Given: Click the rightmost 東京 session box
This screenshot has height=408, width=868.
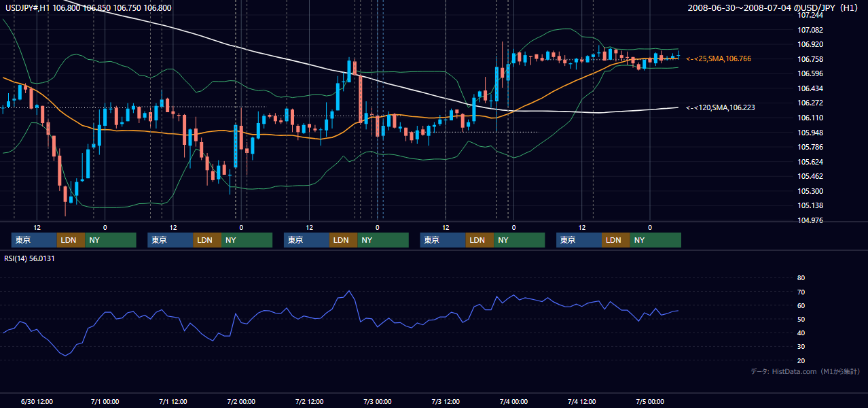Looking at the screenshot, I should [x=579, y=240].
